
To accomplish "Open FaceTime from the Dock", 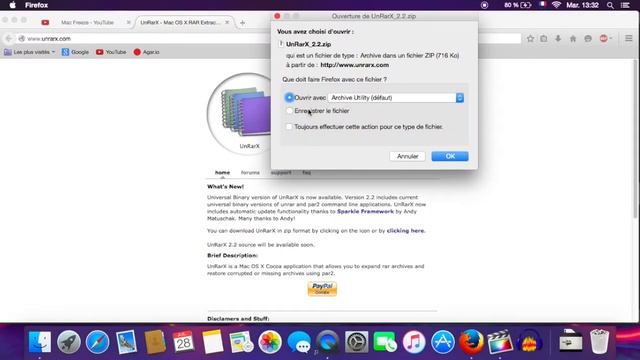I will coord(384,342).
